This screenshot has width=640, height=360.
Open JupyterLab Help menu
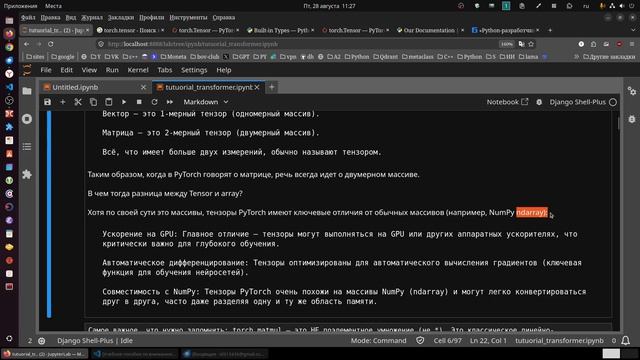coord(224,70)
